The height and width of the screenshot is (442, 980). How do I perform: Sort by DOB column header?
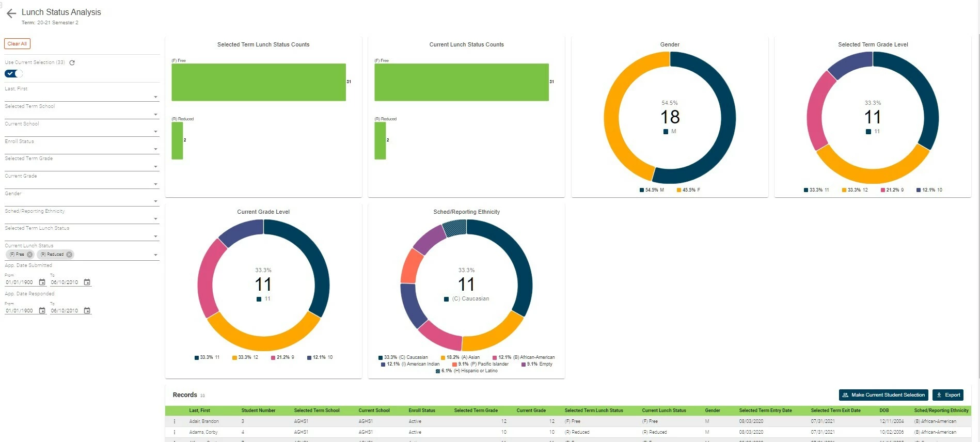[x=884, y=411]
